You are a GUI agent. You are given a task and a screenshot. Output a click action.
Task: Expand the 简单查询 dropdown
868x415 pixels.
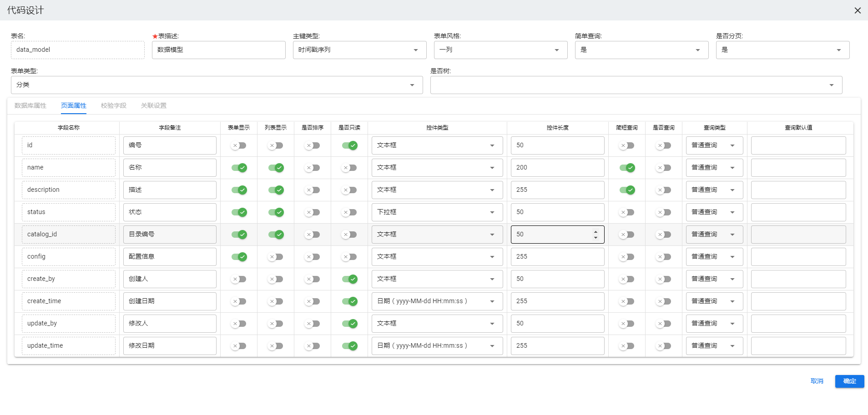point(642,50)
